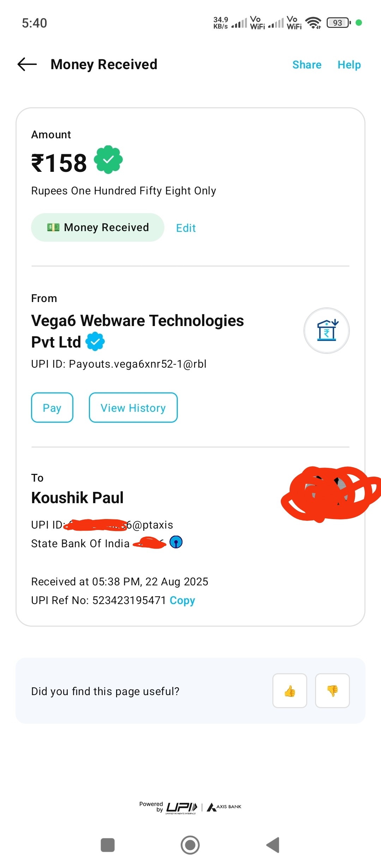Edit the Money Received tag

pyautogui.click(x=186, y=228)
